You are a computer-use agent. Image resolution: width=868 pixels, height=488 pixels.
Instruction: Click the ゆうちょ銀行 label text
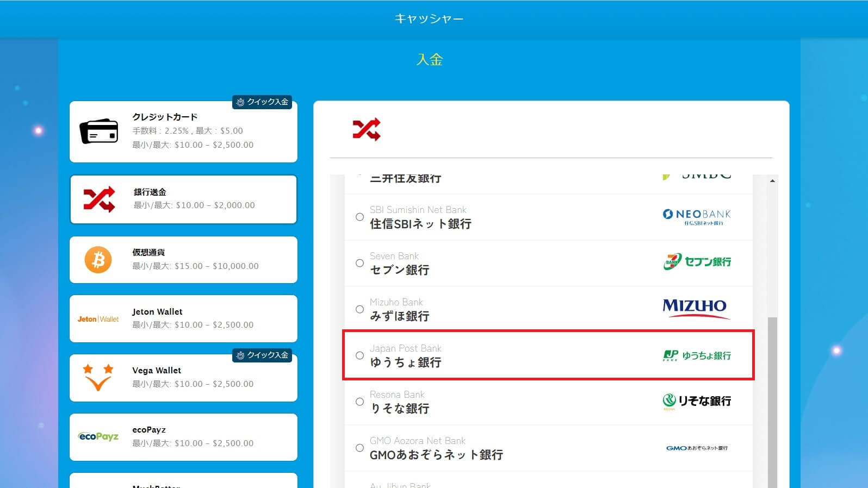pyautogui.click(x=406, y=362)
